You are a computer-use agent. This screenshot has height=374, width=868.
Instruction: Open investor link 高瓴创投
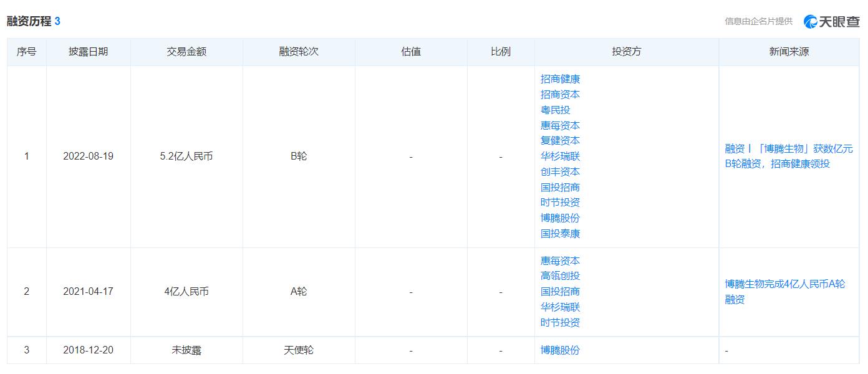[560, 276]
